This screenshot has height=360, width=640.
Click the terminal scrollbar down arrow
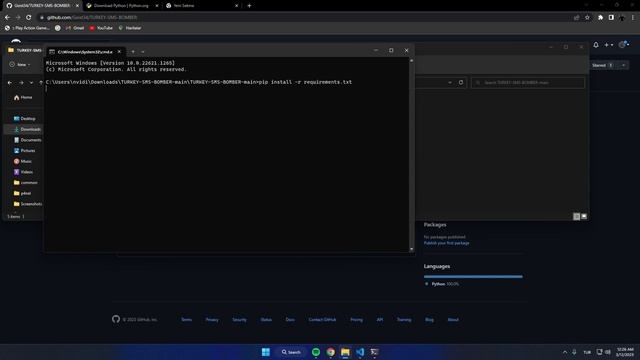pos(411,249)
